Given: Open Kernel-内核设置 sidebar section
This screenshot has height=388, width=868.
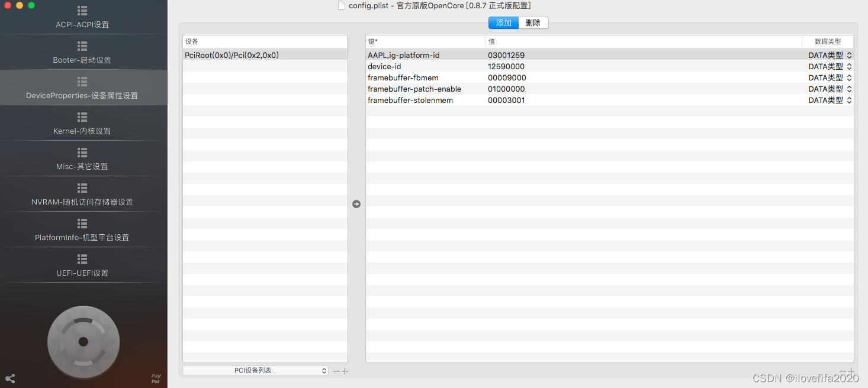Looking at the screenshot, I should click(x=82, y=124).
